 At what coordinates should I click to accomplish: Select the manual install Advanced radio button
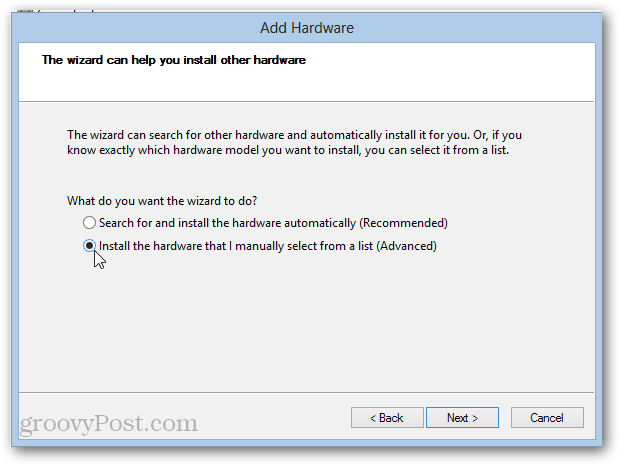click(89, 246)
